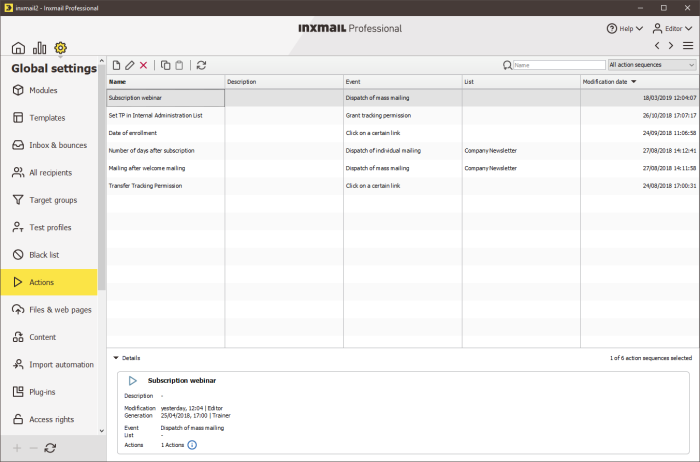
Task: Click the sidebar scroll up arrow
Action: [101, 61]
